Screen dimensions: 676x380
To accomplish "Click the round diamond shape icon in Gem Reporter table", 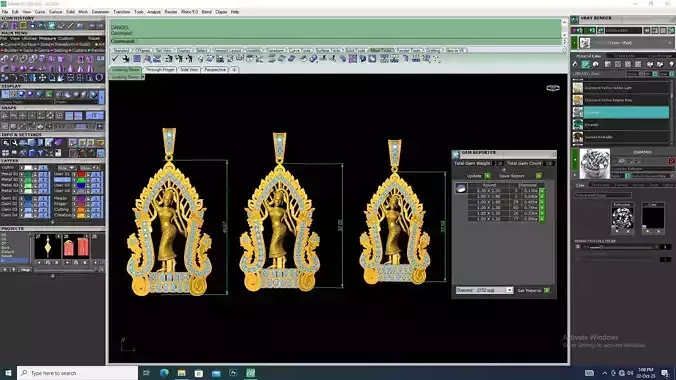I will tap(461, 188).
